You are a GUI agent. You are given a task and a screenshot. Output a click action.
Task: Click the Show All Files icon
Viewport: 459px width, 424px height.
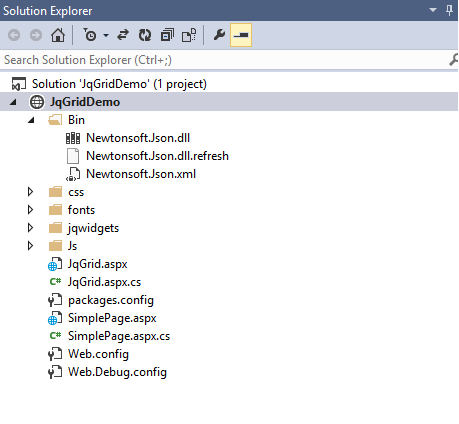pos(189,35)
